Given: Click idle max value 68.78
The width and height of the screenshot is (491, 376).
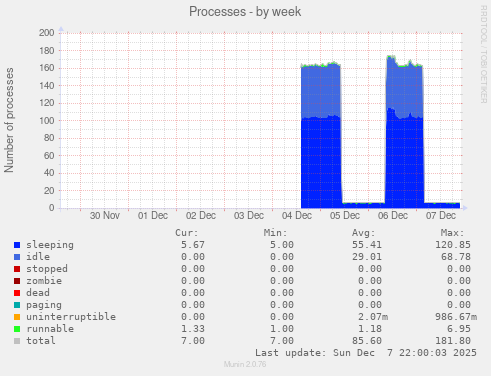Looking at the screenshot, I should click(x=456, y=257).
